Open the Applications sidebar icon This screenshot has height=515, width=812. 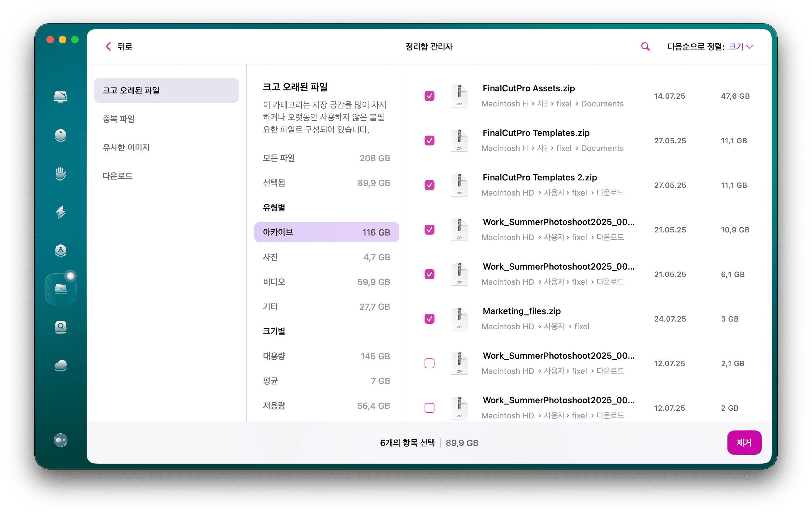coord(61,250)
